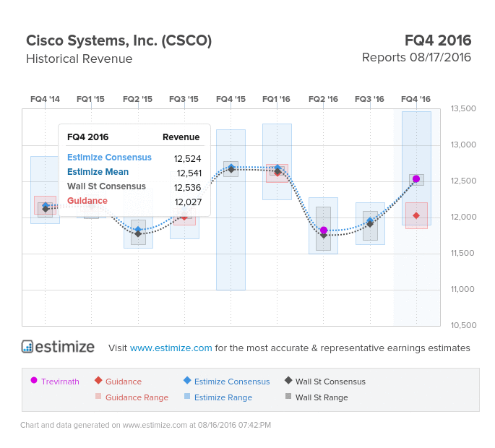Select the Wall St Range legend label
This screenshot has width=495, height=448.
(322, 397)
